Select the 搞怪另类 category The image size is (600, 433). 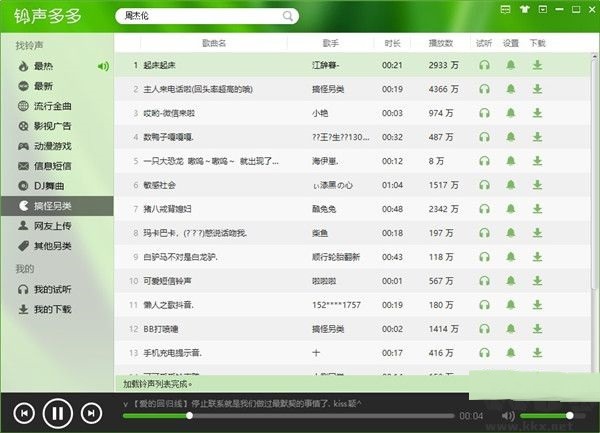[57, 206]
